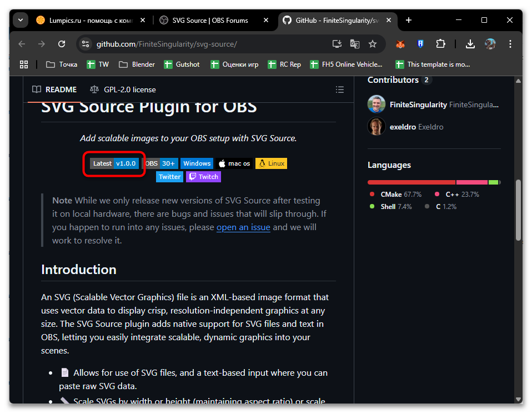
Task: Click the translate page icon
Action: pyautogui.click(x=354, y=44)
